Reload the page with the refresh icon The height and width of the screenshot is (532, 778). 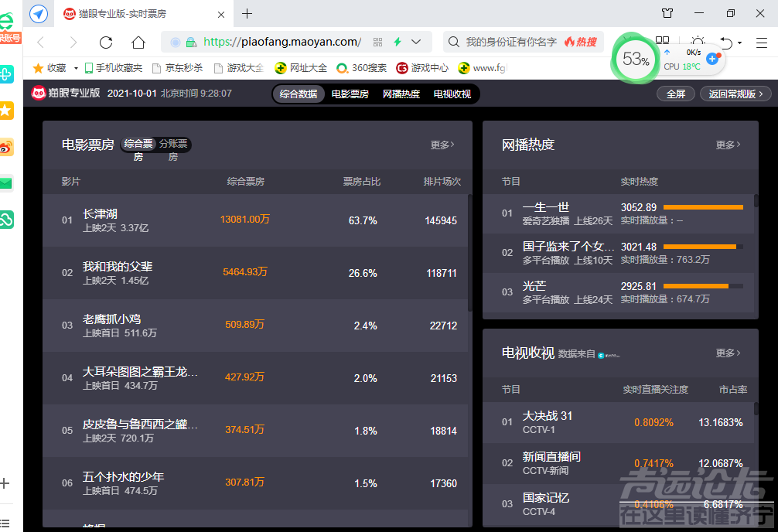click(106, 43)
